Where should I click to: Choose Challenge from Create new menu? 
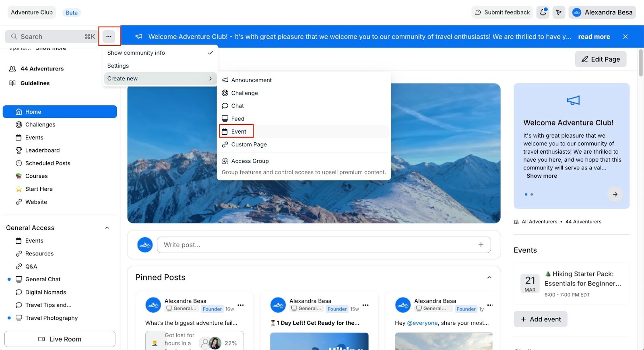coord(304,93)
